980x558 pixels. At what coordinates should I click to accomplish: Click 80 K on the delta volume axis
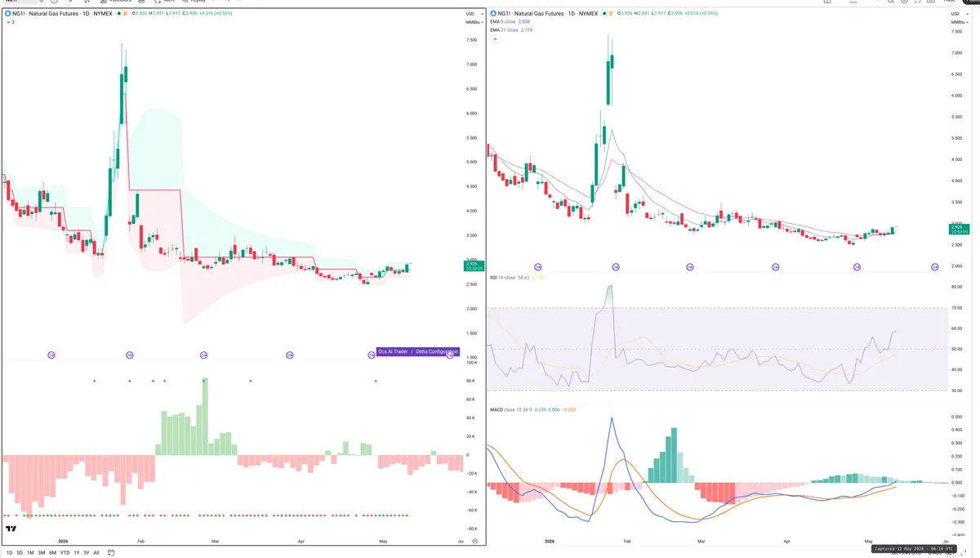click(471, 382)
